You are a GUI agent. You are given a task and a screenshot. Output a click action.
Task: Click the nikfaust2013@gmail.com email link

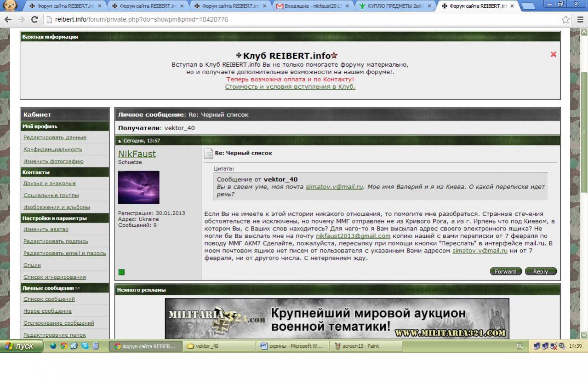tap(353, 236)
